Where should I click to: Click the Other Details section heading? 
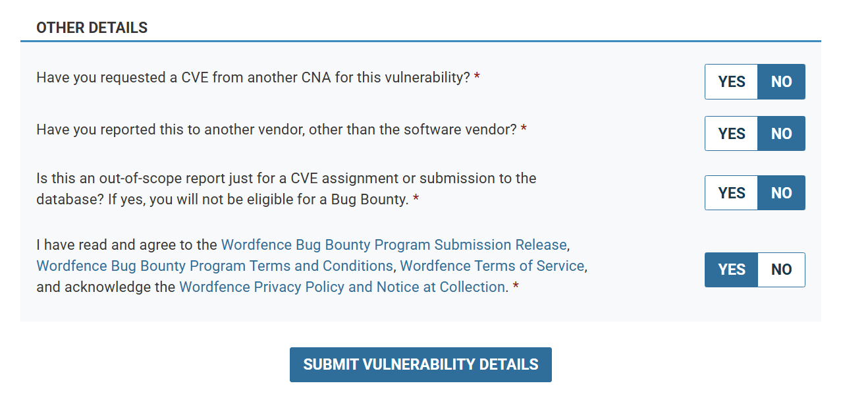pyautogui.click(x=92, y=28)
